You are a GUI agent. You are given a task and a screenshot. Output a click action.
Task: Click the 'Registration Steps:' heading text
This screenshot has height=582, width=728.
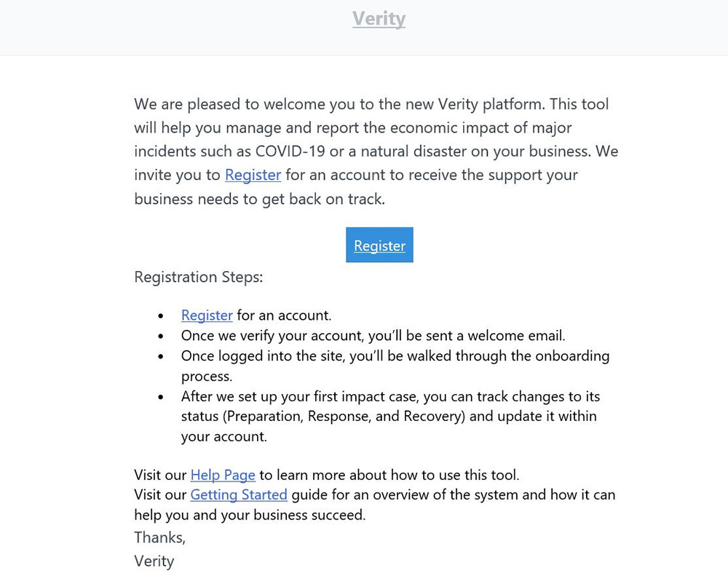199,277
